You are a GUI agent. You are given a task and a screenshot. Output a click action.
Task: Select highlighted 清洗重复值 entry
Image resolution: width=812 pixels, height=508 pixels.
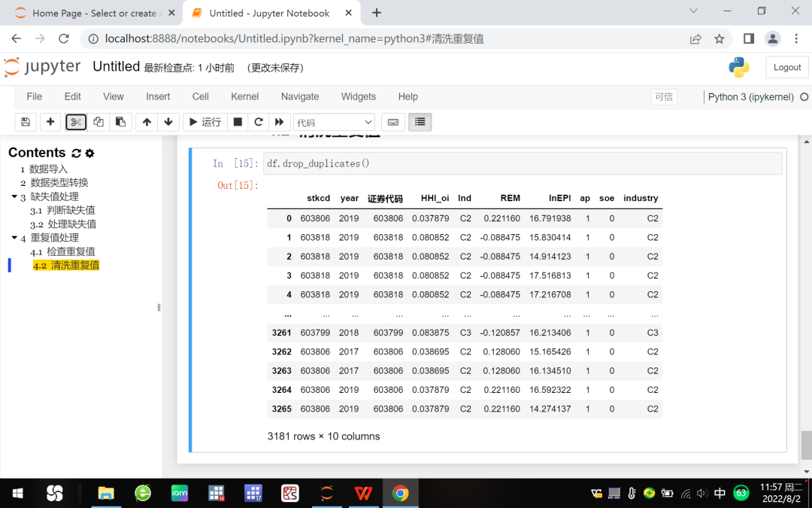(x=65, y=265)
